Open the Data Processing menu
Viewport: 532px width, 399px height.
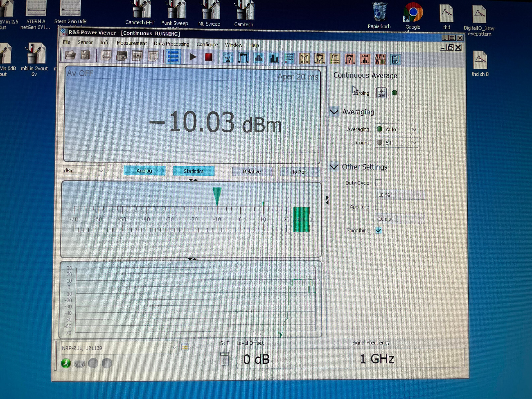(x=172, y=44)
